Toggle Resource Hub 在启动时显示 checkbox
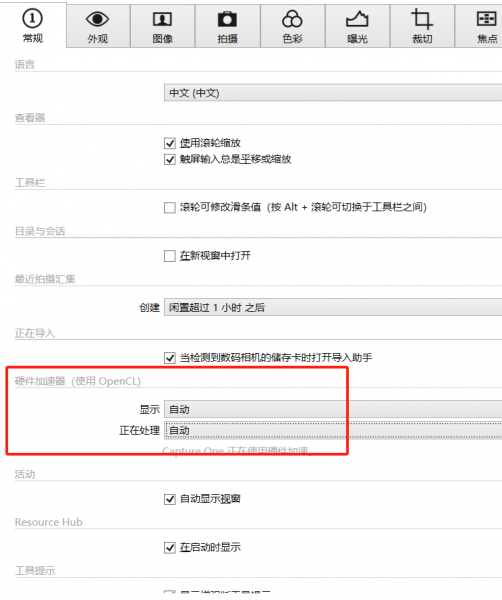Screen dimensions: 502x600 [x=170, y=548]
